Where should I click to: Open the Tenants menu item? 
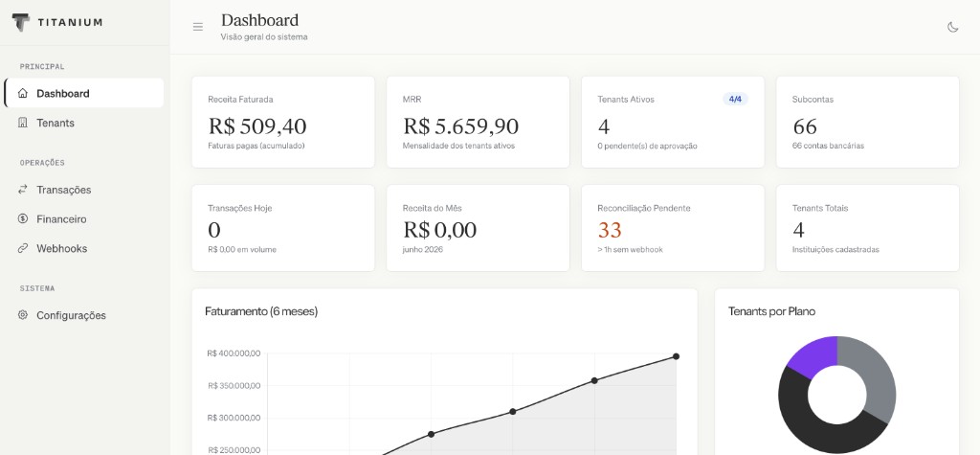click(84, 123)
